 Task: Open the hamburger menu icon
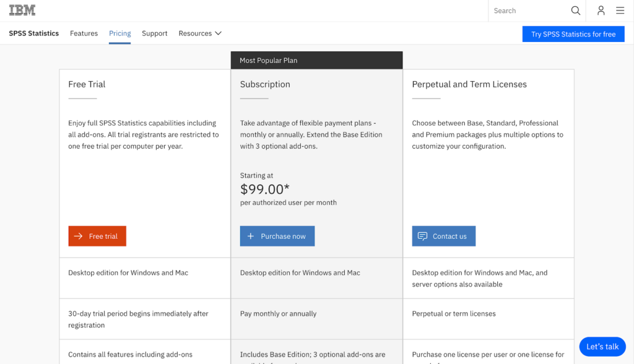coord(620,11)
